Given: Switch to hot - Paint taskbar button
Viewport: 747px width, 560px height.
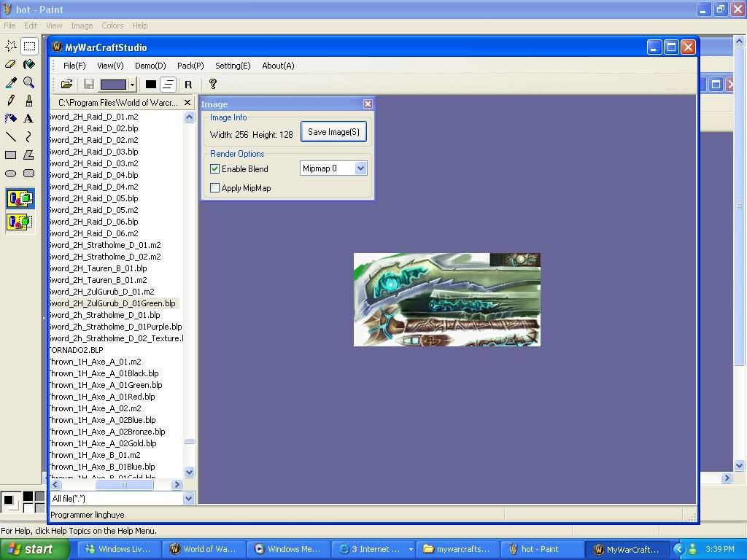Looking at the screenshot, I should coord(542,550).
